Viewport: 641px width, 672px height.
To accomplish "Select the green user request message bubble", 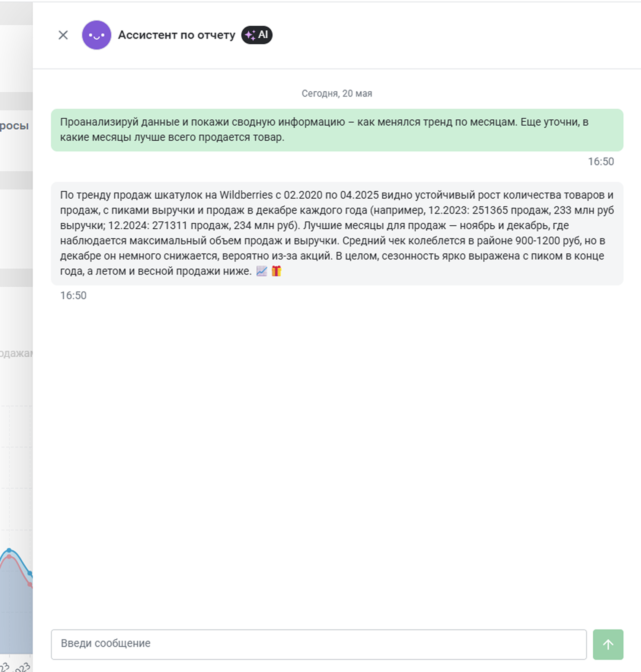I will (337, 130).
